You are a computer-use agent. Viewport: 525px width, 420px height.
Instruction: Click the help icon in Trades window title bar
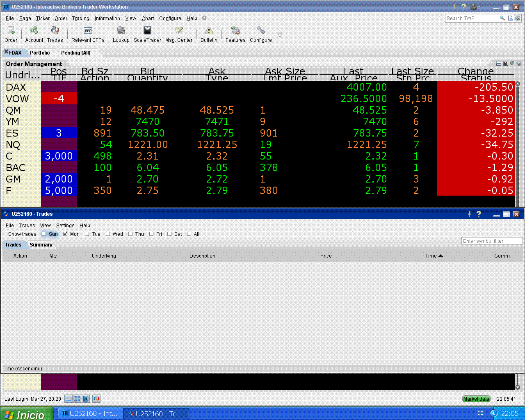click(479, 214)
